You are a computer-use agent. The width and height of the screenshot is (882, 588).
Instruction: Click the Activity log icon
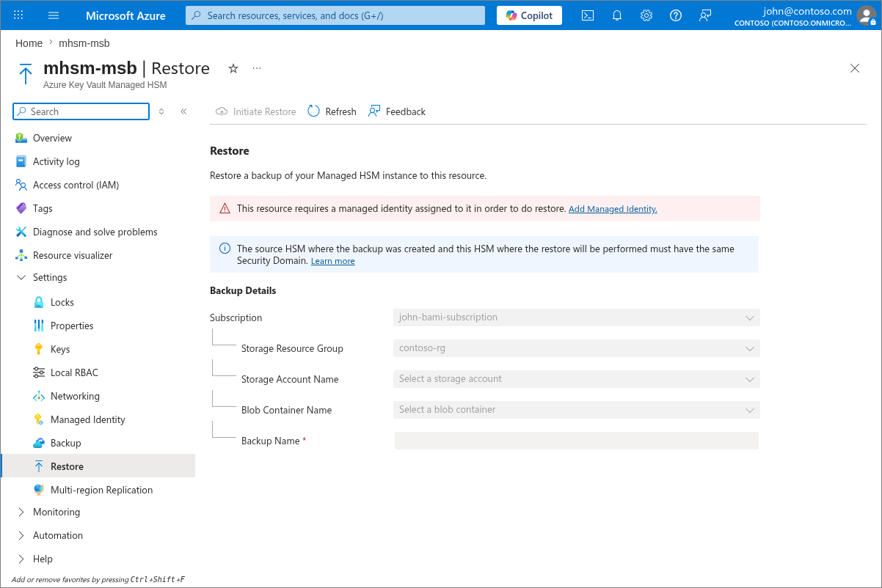[21, 161]
